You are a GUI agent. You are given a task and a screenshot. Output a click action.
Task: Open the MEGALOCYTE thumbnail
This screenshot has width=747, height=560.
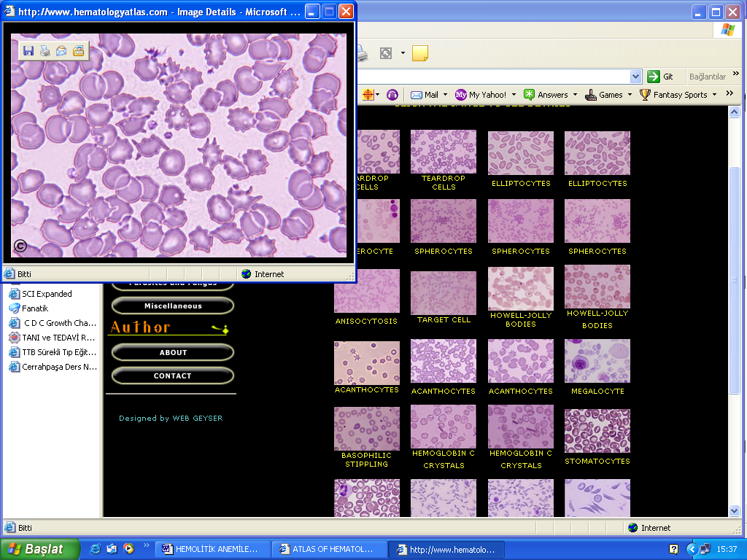coord(597,361)
